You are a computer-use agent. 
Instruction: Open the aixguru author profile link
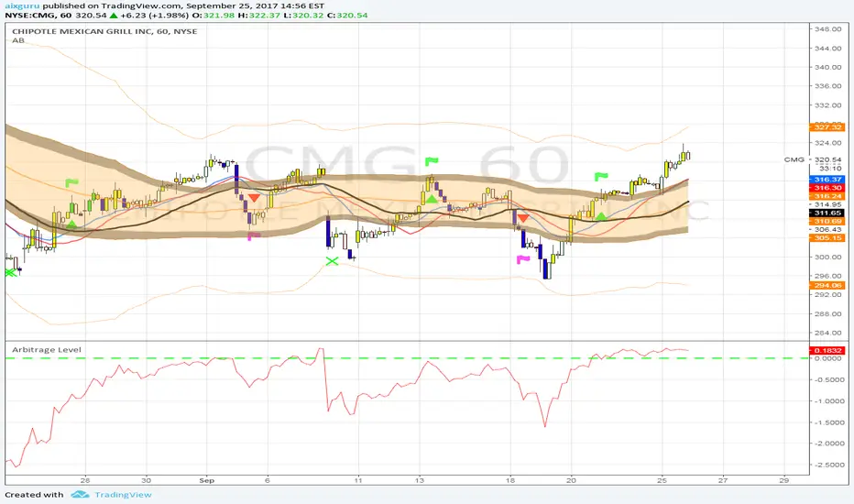click(22, 5)
